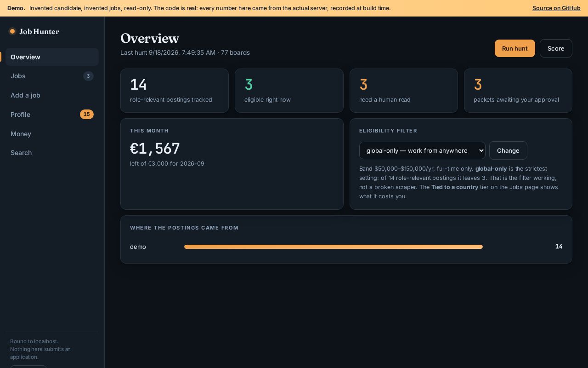The image size is (588, 368).
Task: Click the Overview page heading
Action: [x=150, y=38]
